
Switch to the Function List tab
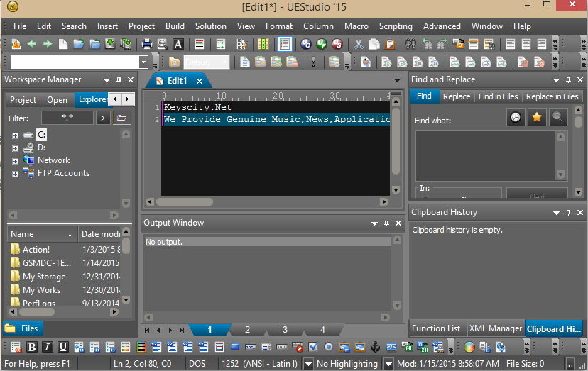[436, 328]
